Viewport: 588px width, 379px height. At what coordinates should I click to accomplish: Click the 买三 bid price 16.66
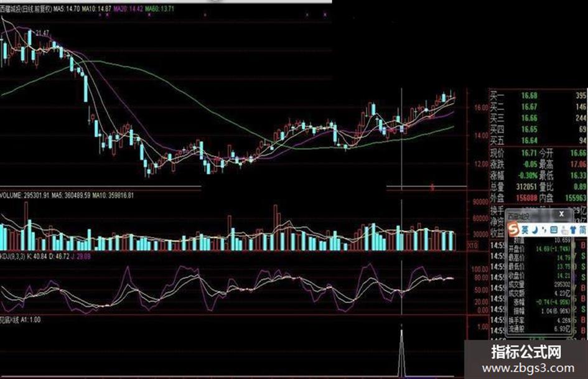(x=529, y=118)
